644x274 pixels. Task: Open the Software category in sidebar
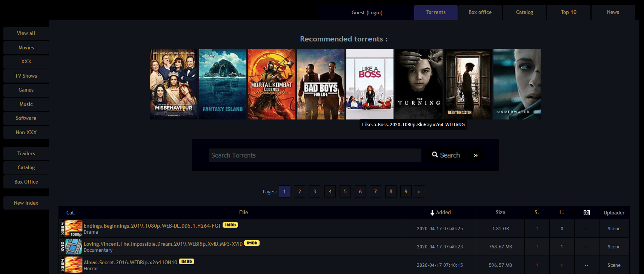[26, 118]
